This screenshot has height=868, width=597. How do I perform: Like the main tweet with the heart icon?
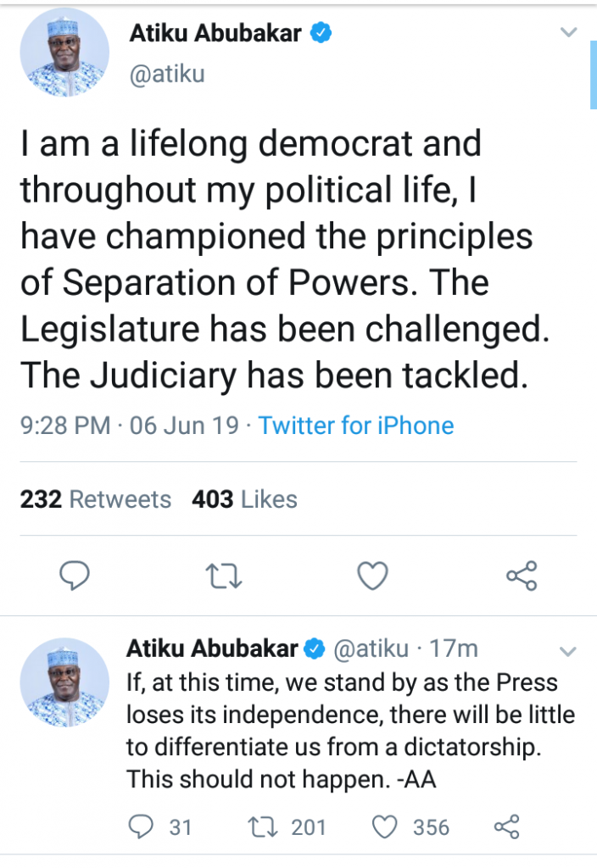pos(371,576)
